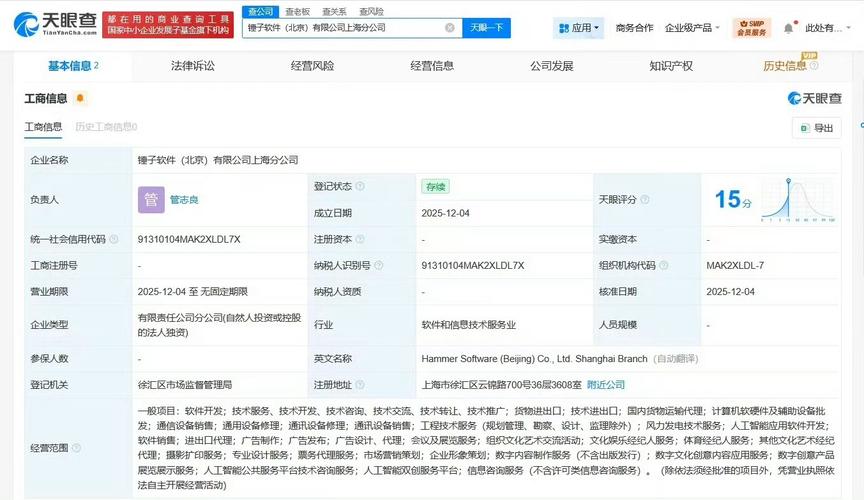This screenshot has height=500, width=864.
Task: Select the 查风险 search tab
Action: point(371,12)
